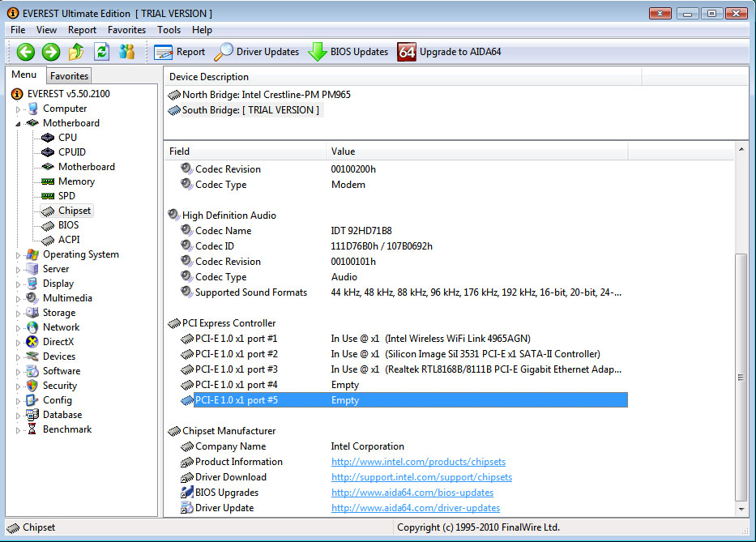Click the scrollbar up arrow
756x542 pixels.
tap(741, 150)
